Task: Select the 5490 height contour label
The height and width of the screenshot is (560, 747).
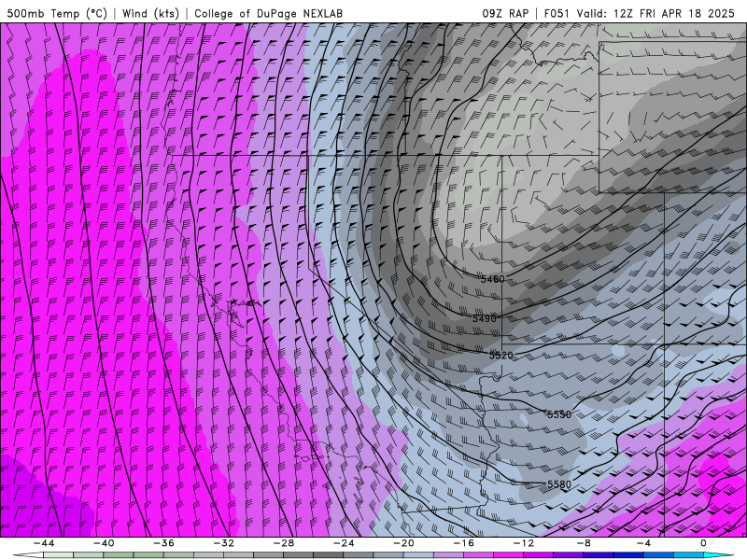Action: (485, 318)
